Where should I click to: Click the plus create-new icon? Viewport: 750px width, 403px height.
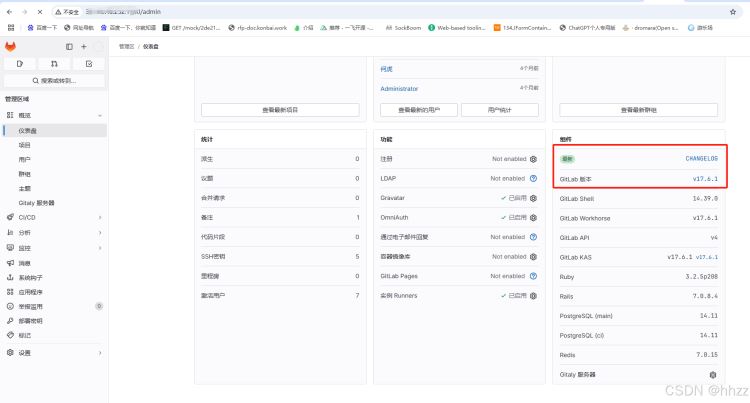pos(84,46)
